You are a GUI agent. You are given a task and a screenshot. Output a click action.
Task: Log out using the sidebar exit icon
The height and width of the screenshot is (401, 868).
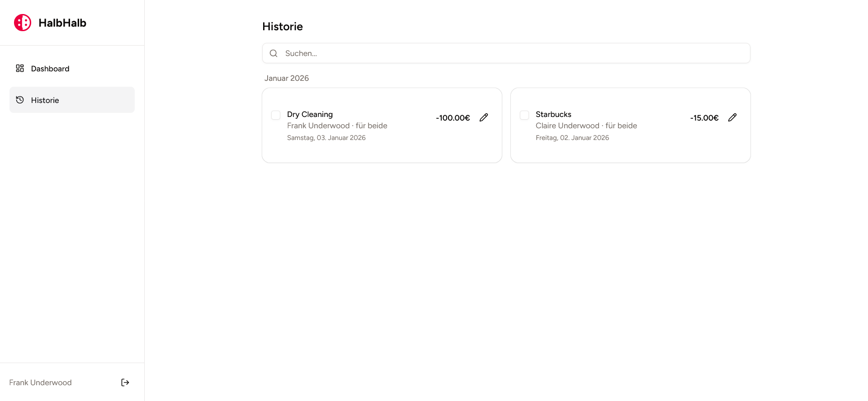[125, 382]
